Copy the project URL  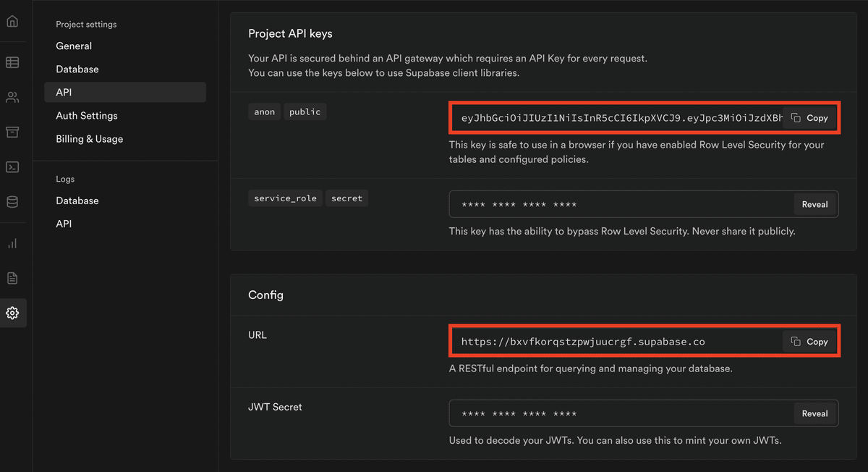click(809, 342)
